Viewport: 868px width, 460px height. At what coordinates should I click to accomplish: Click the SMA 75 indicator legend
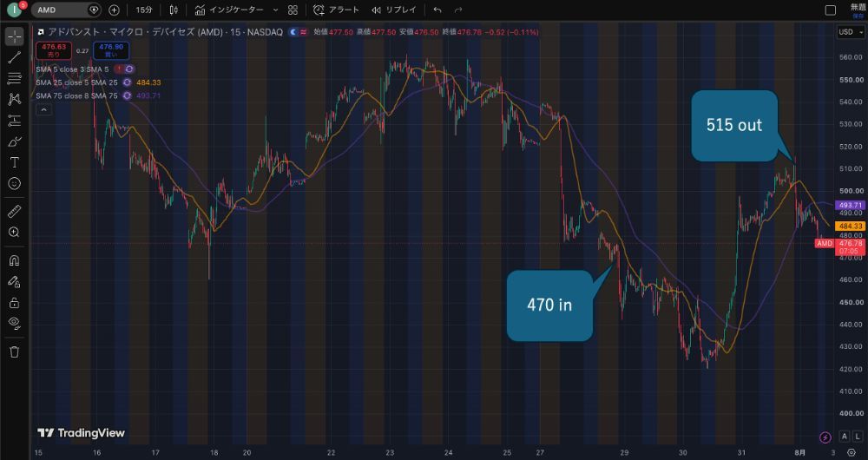(x=77, y=95)
